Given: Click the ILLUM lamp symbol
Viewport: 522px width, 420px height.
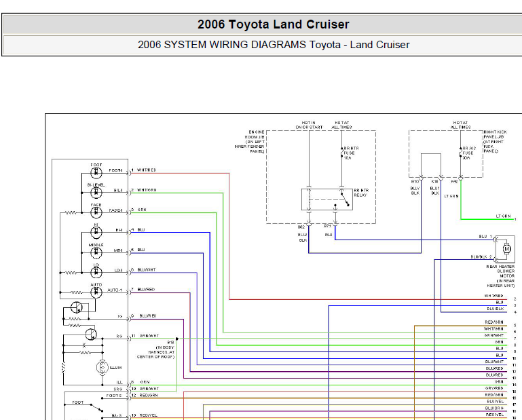Looking at the screenshot, I should [x=102, y=368].
